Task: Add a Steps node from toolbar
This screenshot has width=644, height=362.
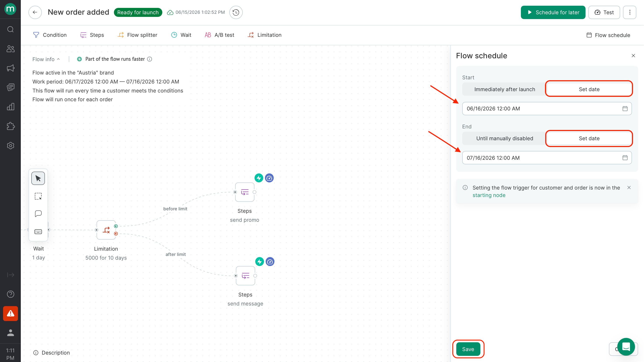Action: 92,35
